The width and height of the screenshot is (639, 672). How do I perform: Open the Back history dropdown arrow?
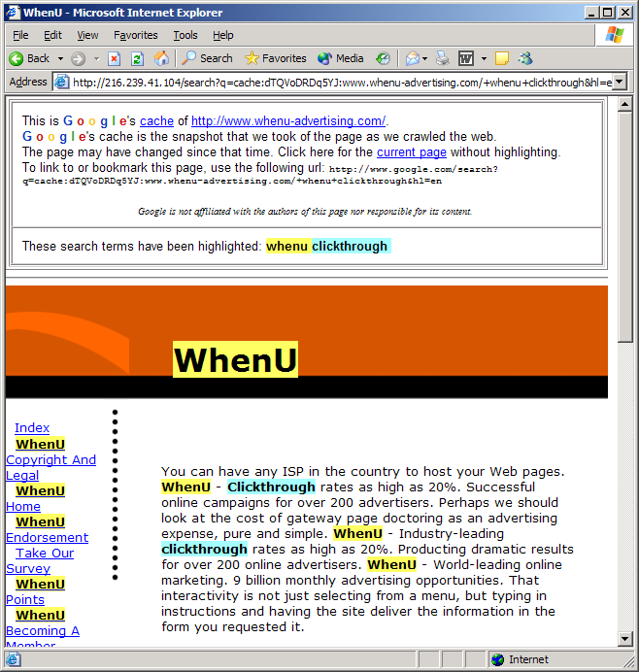coord(60,58)
